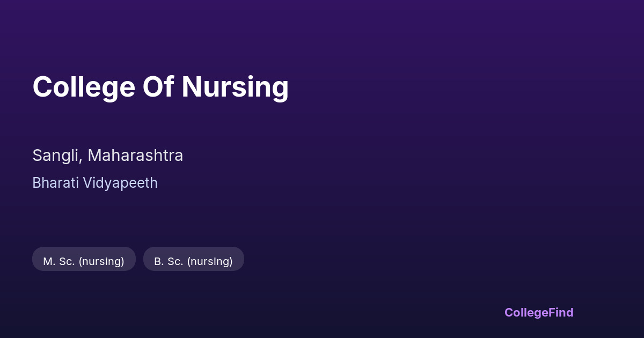Click "(nursing)" in the B. Sc. pill
The image size is (644, 338).
click(210, 261)
